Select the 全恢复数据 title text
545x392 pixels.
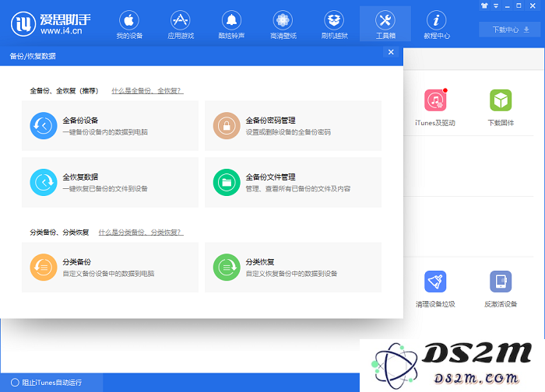[80, 177]
